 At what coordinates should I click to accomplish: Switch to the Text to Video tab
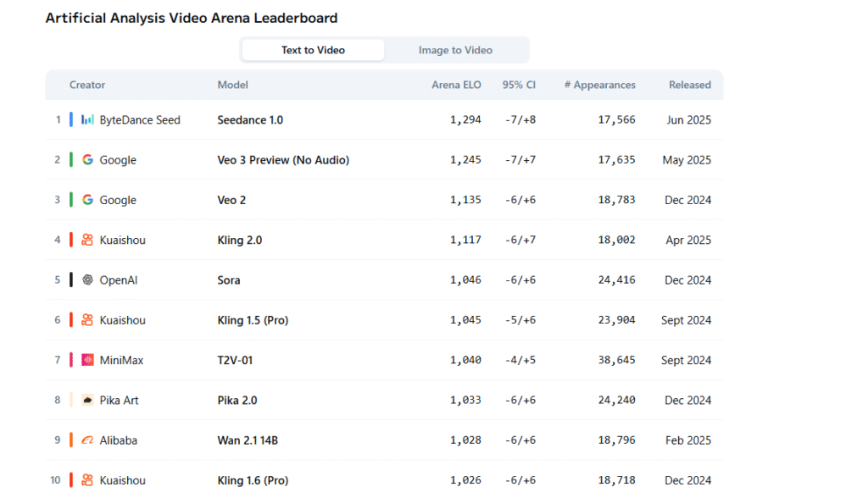(313, 50)
